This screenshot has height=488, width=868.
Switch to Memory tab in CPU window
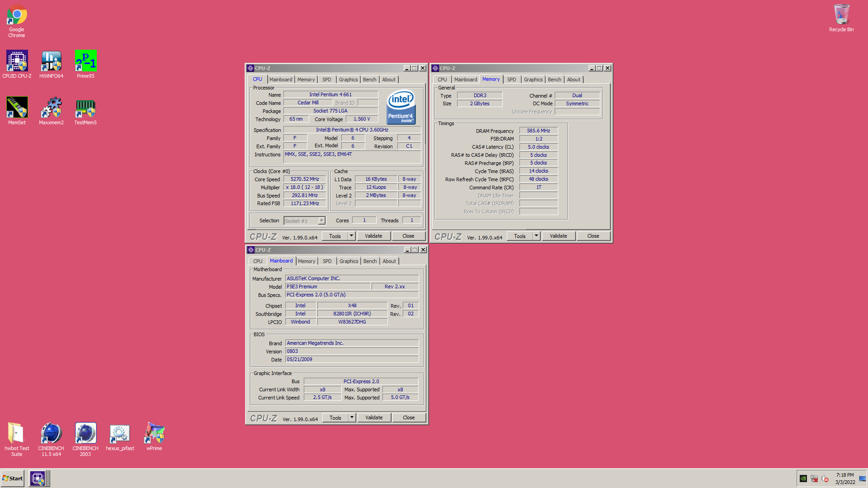[x=306, y=80]
